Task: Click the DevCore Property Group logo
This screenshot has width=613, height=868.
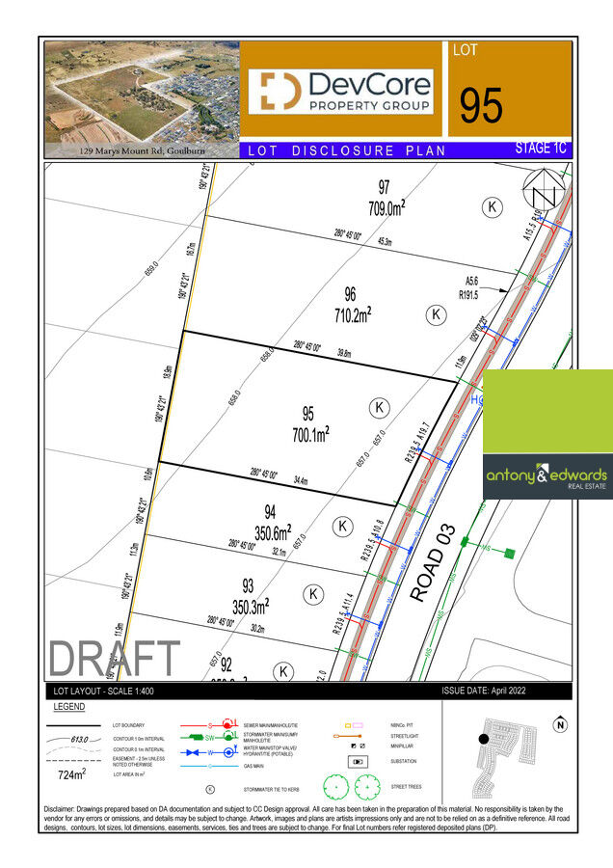Action: coord(340,92)
